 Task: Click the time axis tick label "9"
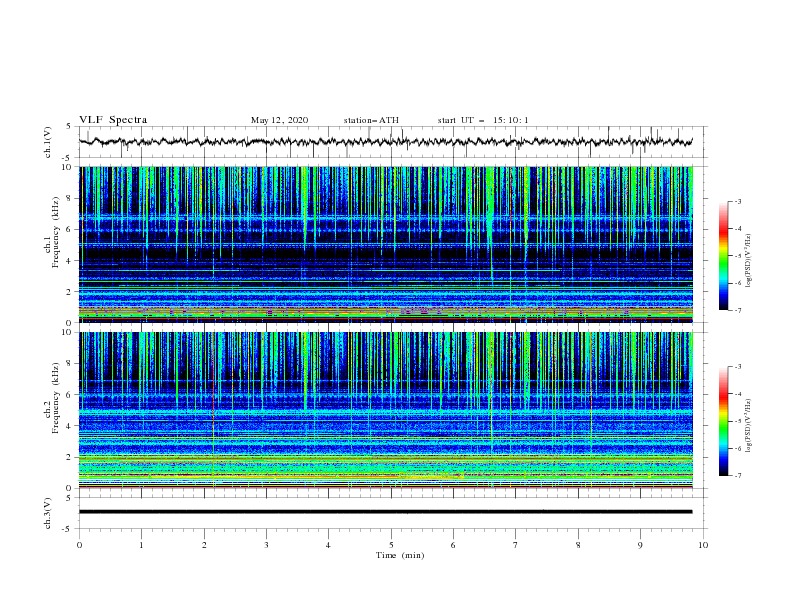[x=640, y=545]
